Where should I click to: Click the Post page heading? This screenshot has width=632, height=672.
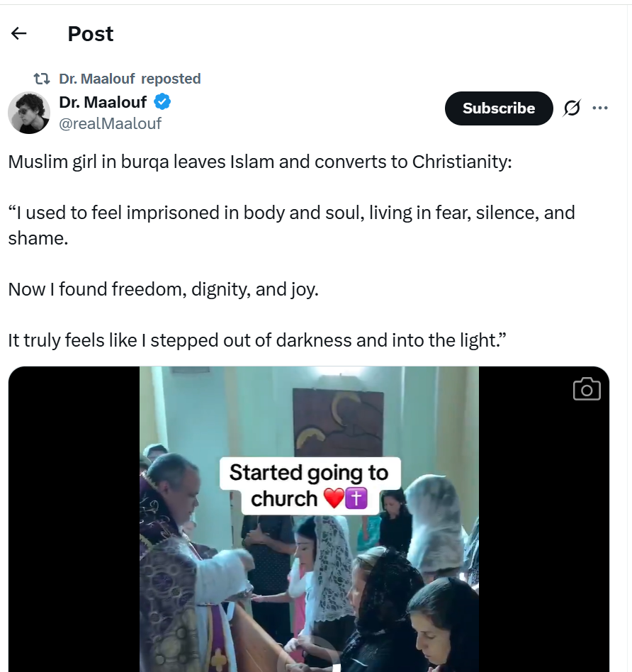tap(90, 33)
